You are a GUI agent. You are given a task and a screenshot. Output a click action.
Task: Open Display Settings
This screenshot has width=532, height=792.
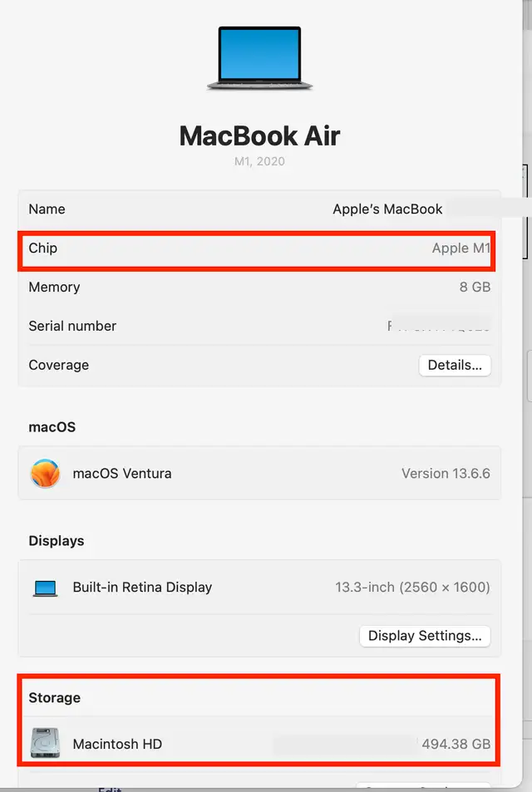coord(425,636)
